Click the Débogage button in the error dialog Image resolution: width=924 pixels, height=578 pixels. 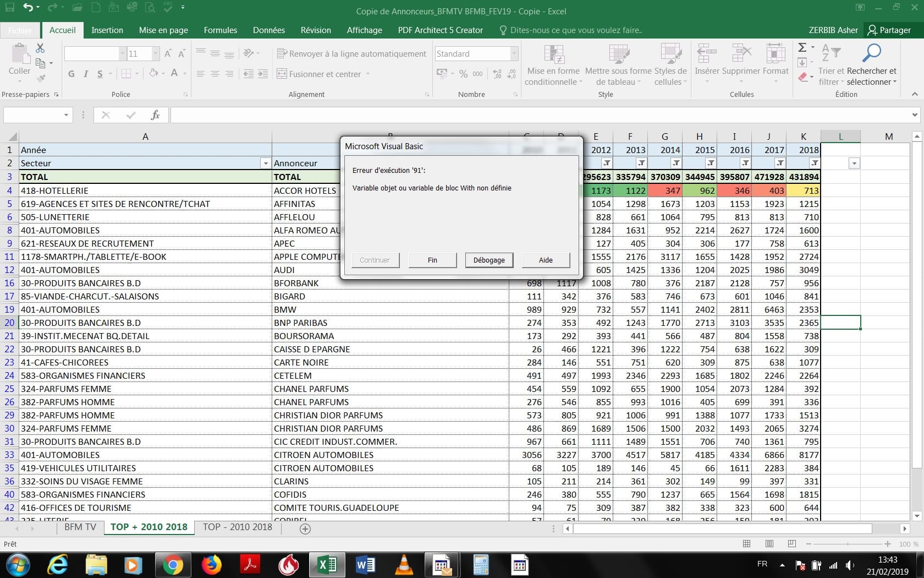pyautogui.click(x=488, y=260)
